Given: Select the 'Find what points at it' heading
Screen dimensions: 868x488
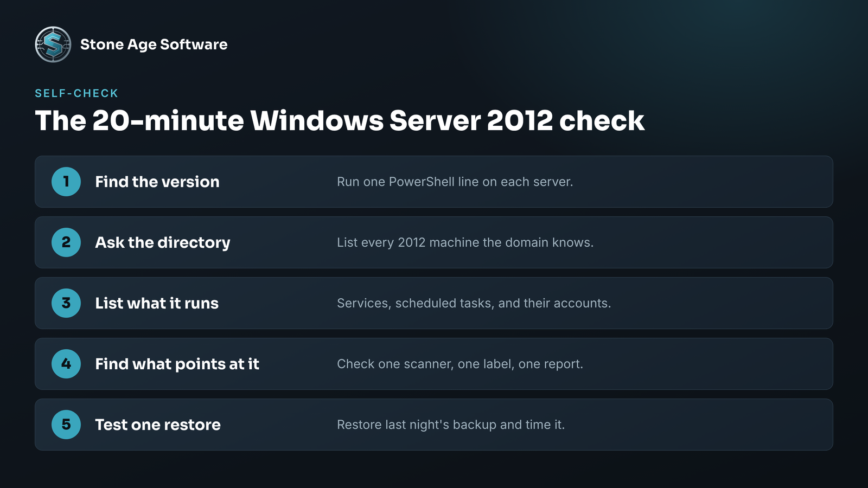Looking at the screenshot, I should (177, 364).
